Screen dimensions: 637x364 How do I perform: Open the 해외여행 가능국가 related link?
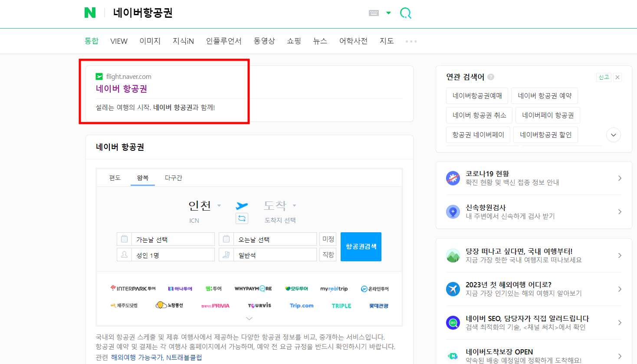tap(138, 357)
